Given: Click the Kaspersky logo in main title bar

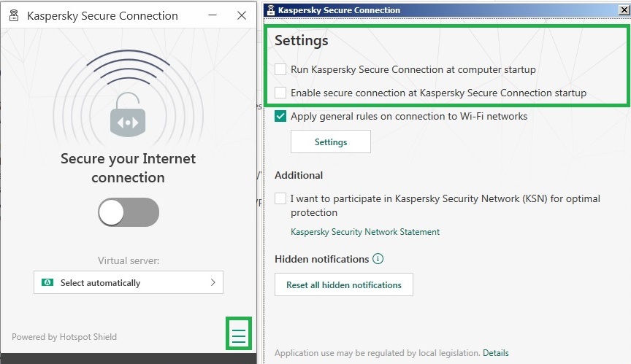Looking at the screenshot, I should click(x=14, y=15).
